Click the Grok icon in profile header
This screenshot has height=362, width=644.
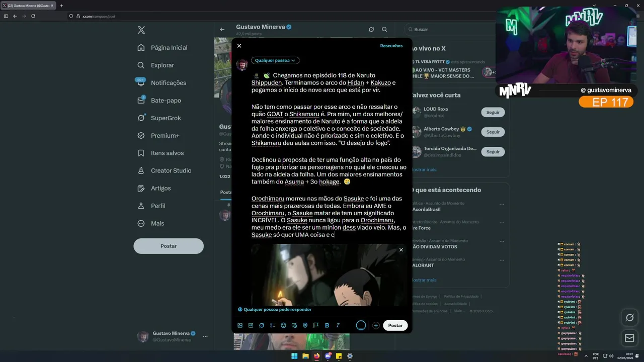click(371, 30)
